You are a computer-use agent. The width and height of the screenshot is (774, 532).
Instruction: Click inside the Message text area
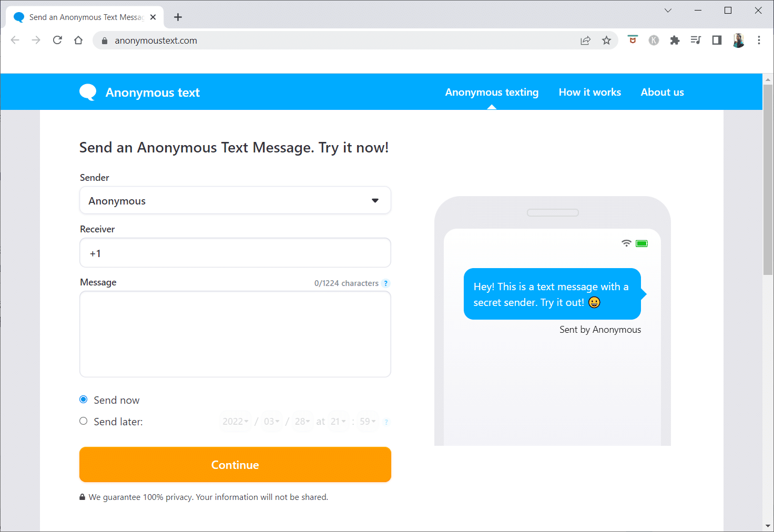coord(235,334)
